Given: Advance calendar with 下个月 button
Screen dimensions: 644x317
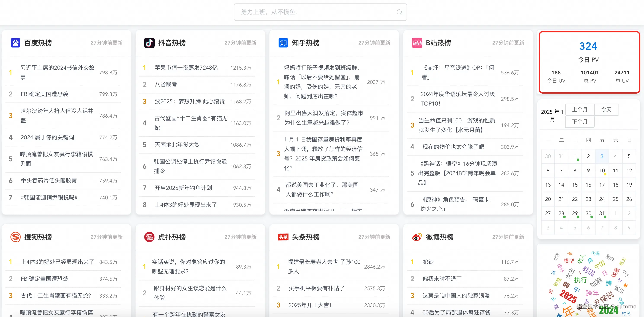Looking at the screenshot, I should [x=580, y=122].
